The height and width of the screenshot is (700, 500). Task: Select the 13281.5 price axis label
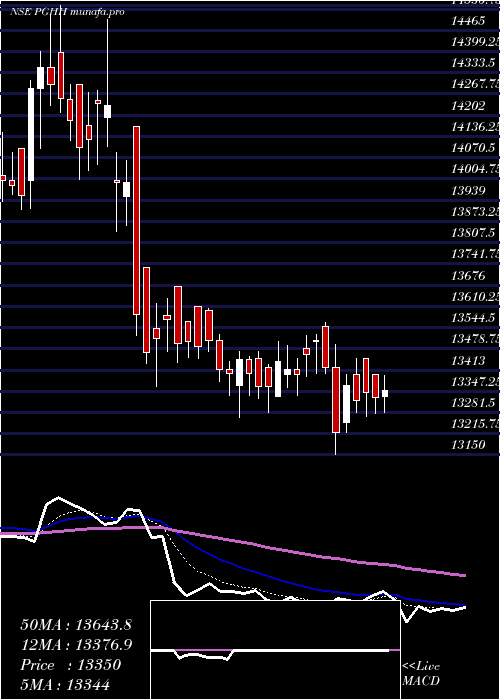pos(473,403)
